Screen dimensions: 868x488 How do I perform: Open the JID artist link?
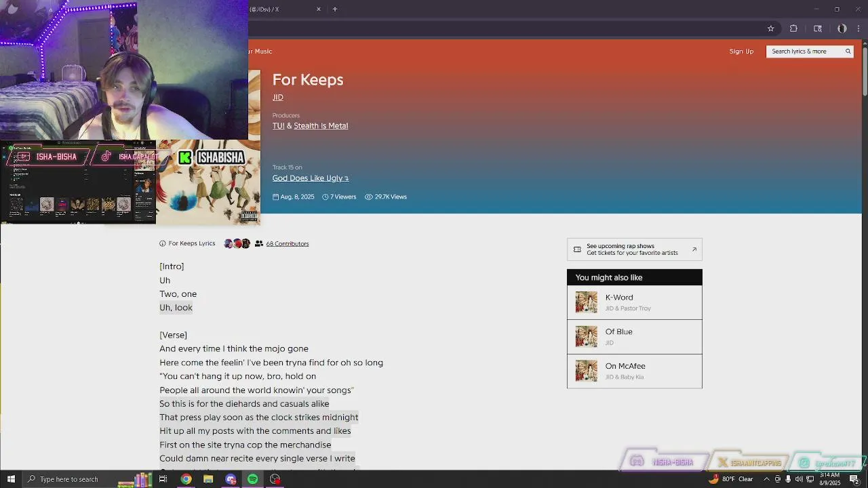tap(278, 98)
